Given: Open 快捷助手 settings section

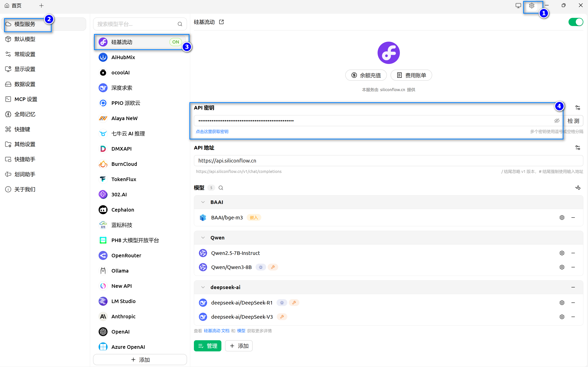Looking at the screenshot, I should click(x=44, y=160).
